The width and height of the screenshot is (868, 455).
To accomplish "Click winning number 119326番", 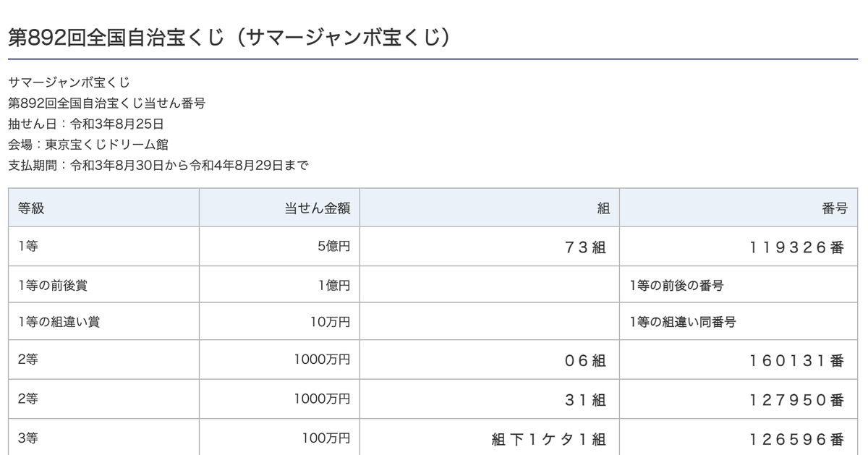I will click(796, 247).
